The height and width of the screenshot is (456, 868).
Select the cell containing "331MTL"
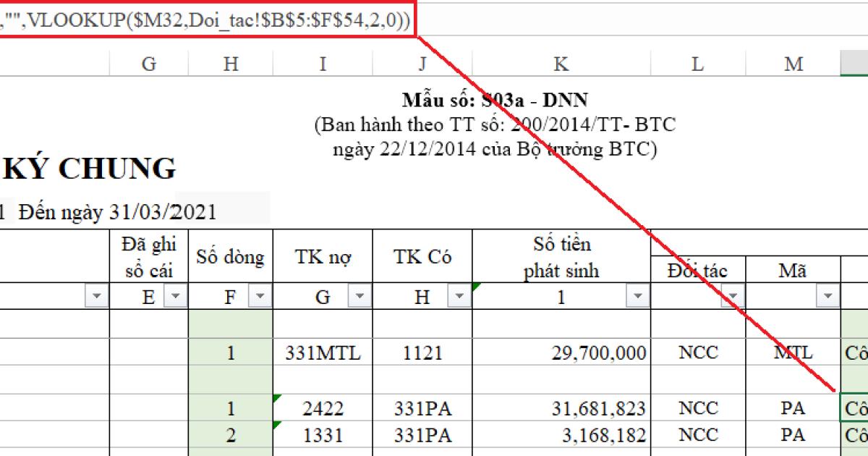click(x=324, y=353)
